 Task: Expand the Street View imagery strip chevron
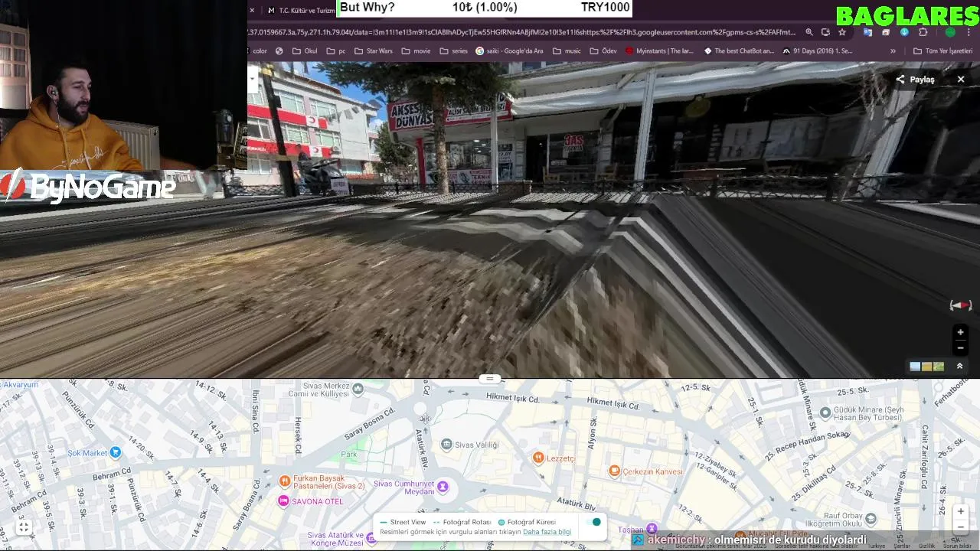[959, 367]
